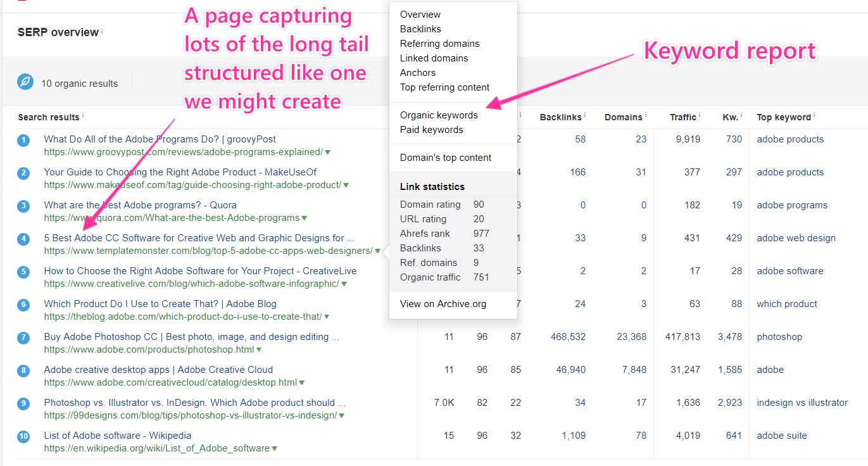Screen dimensions: 868x466
Task: Click info icon beside Top keyword header
Action: coord(814,115)
